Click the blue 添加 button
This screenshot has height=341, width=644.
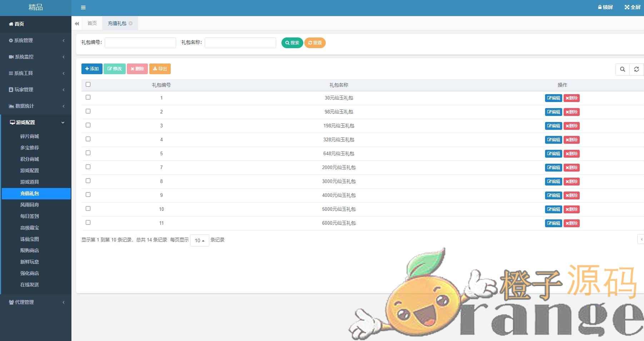(x=92, y=69)
